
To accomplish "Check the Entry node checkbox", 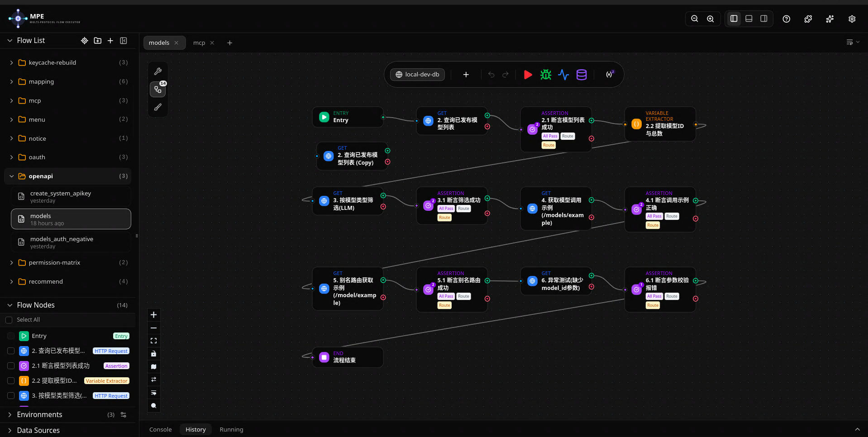I will [x=11, y=336].
